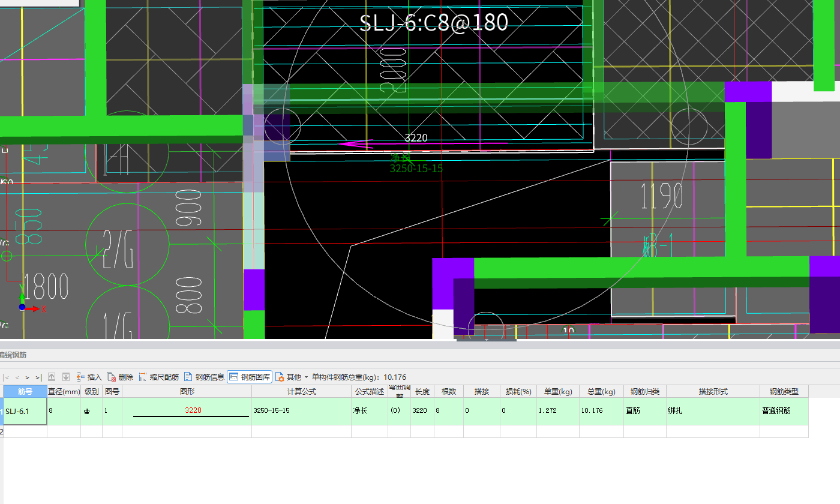
Task: Click 钢筋归类 column header
Action: pyautogui.click(x=645, y=391)
